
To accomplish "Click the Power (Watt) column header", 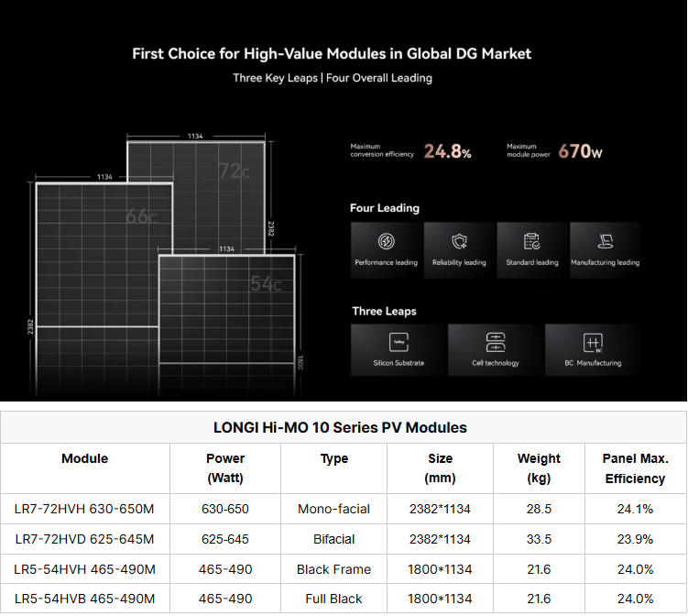I will pyautogui.click(x=225, y=468).
